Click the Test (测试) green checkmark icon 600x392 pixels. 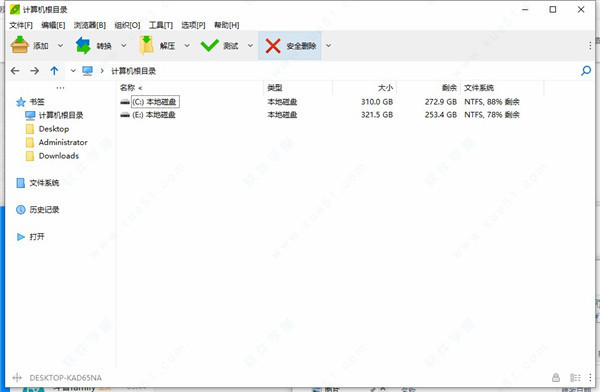click(x=210, y=46)
